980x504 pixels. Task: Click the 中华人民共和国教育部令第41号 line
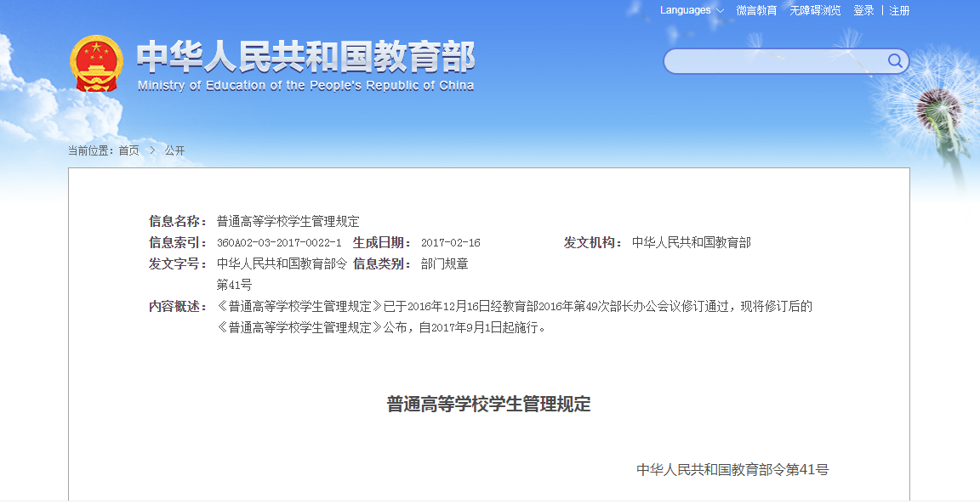732,470
